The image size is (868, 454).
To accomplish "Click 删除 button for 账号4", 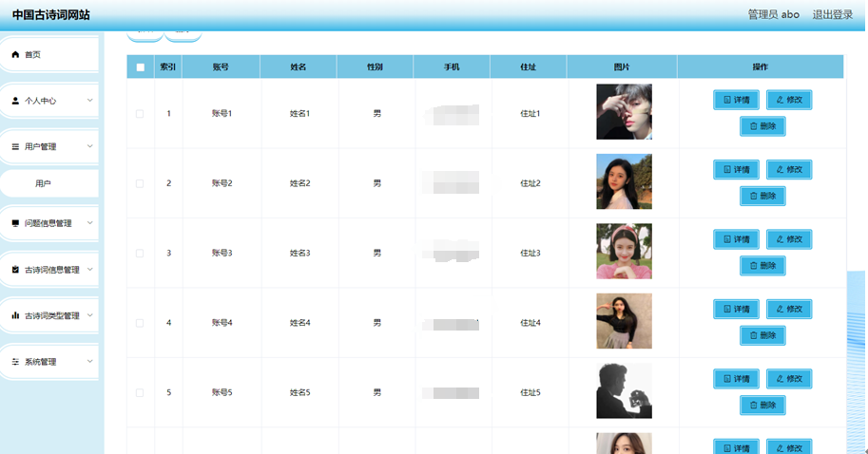I will (762, 335).
